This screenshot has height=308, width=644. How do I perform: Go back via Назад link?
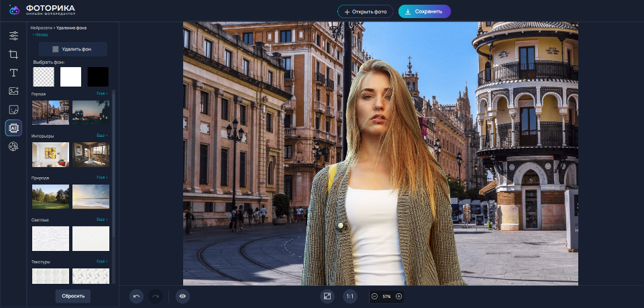(40, 35)
